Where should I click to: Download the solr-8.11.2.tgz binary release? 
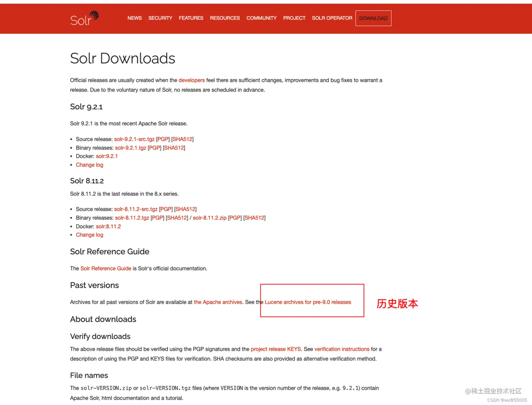(x=132, y=218)
